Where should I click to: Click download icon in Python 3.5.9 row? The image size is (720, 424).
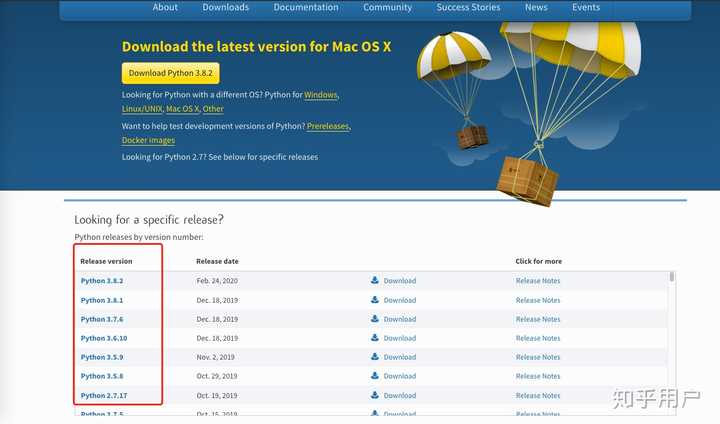pos(375,356)
